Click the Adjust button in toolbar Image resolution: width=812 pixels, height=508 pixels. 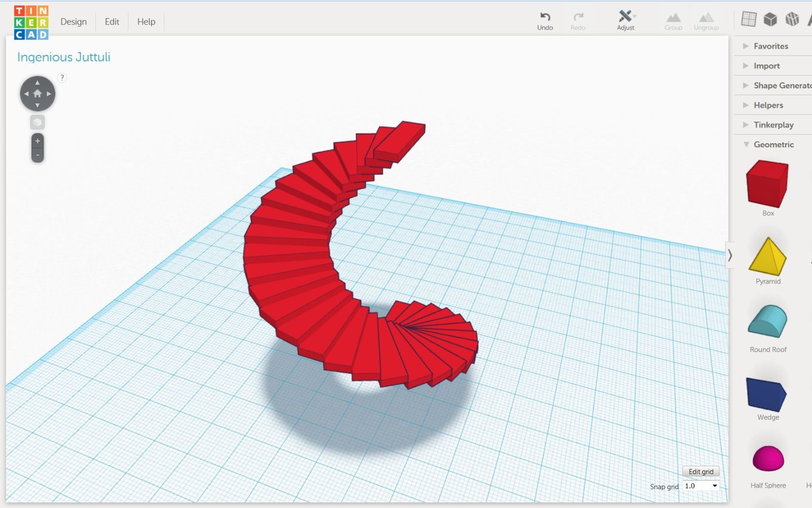625,20
